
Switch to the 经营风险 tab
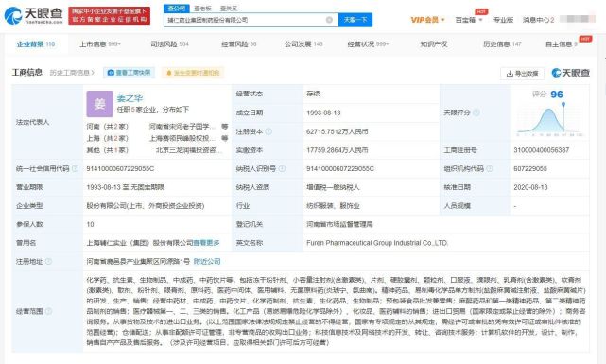click(x=239, y=44)
